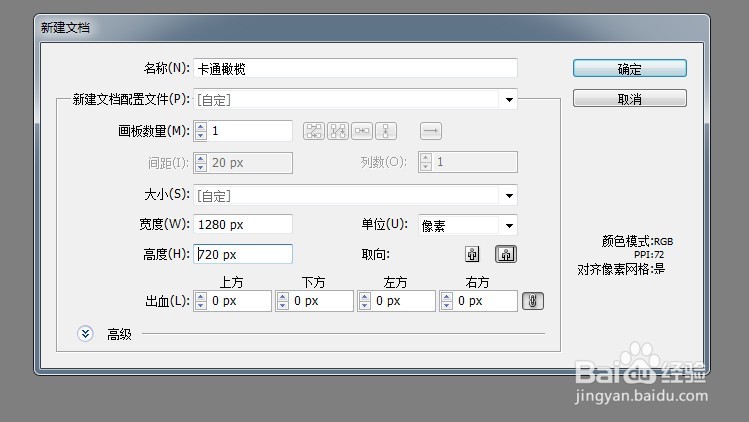Click the 间距 input field
The image size is (749, 422).
(x=249, y=163)
